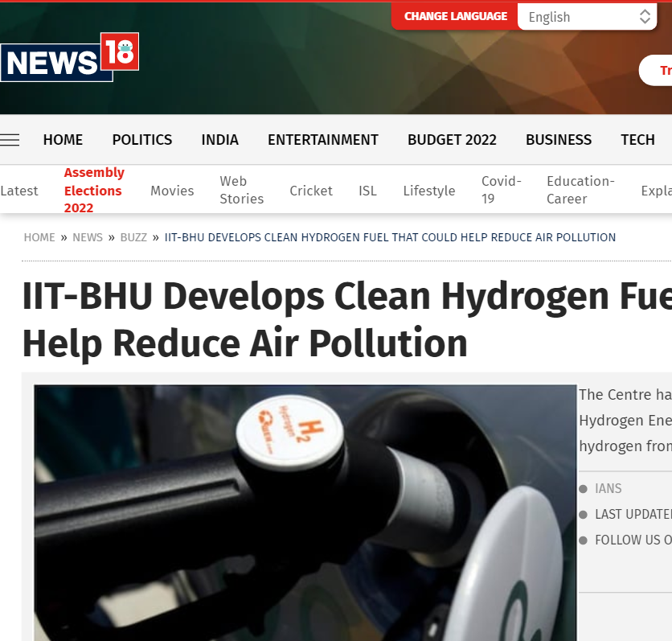672x641 pixels.
Task: Open the BUDGET 2022 section
Action: pyautogui.click(x=452, y=139)
